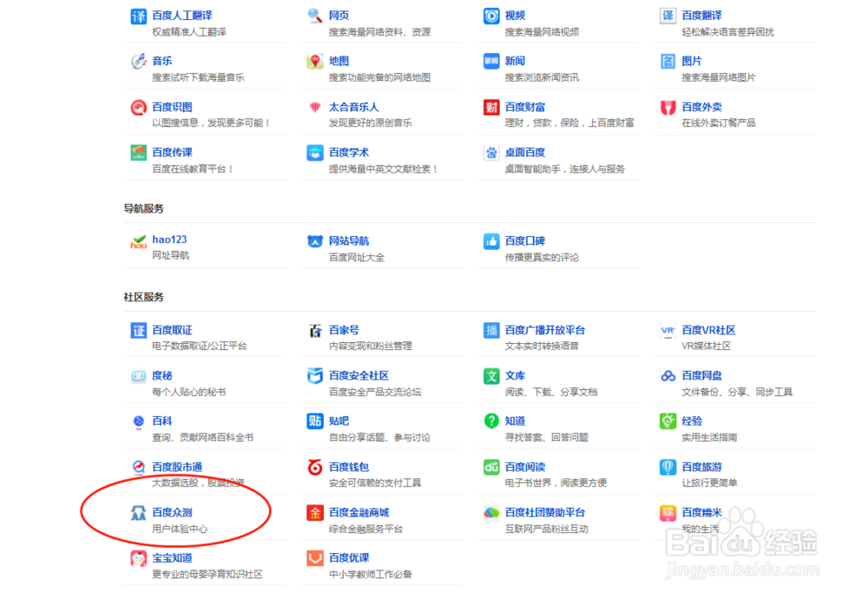Image resolution: width=868 pixels, height=600 pixels.
Task: Open the 百度口碑 link
Action: point(525,241)
